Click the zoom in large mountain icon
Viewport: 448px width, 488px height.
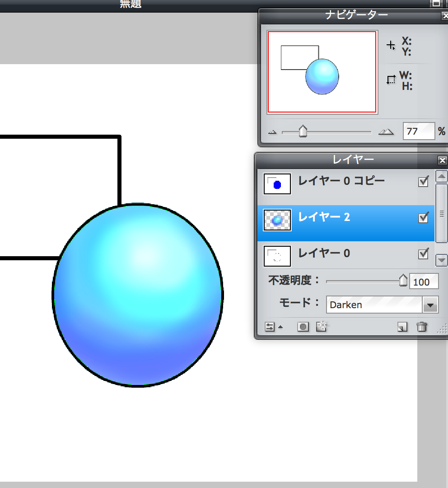(386, 131)
